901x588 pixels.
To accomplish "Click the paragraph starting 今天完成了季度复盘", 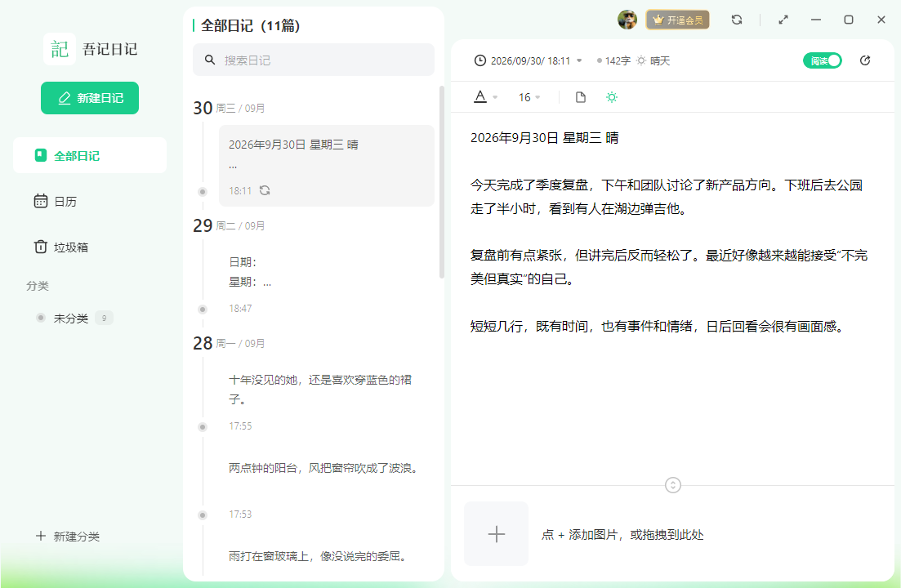I will point(667,197).
